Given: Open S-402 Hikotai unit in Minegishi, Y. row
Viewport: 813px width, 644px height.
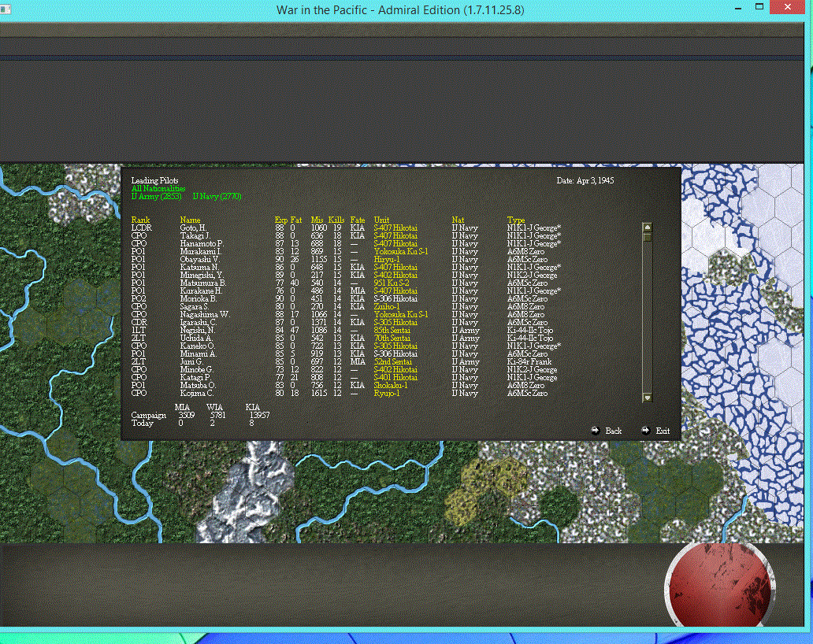Looking at the screenshot, I should tap(395, 275).
